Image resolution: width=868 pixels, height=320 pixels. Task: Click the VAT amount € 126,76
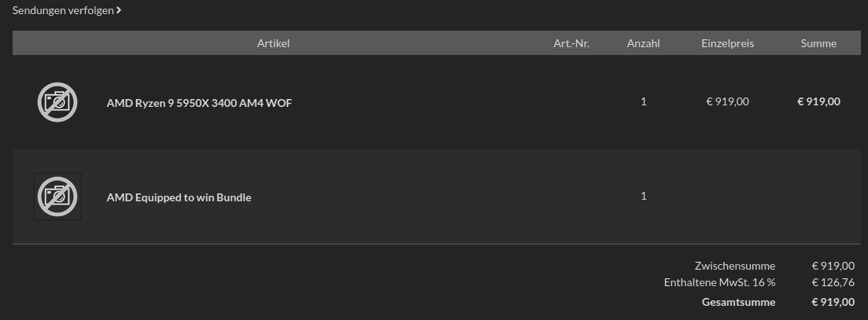(x=833, y=282)
